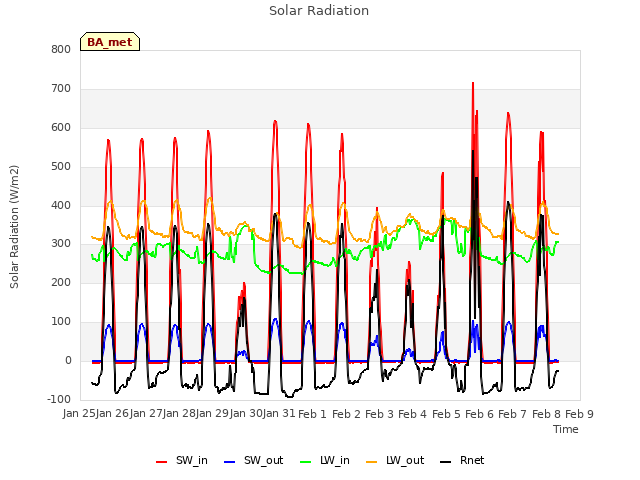Click the Jan 30 x-axis label
Viewport: 640px width, 480px height.
[x=246, y=414]
